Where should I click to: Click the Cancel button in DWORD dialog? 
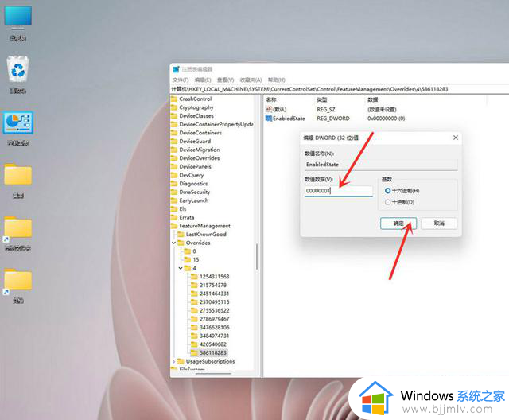pyautogui.click(x=439, y=224)
